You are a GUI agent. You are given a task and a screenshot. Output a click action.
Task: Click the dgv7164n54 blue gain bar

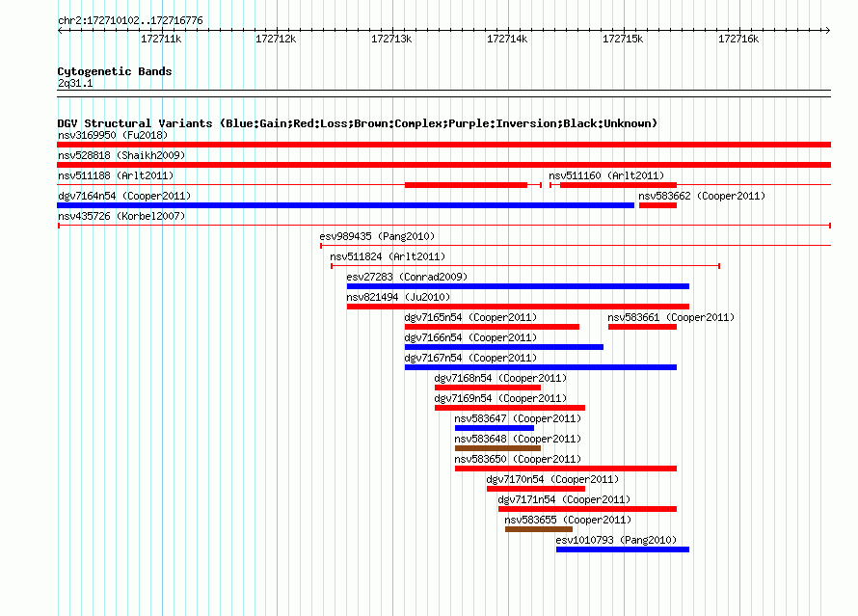345,205
